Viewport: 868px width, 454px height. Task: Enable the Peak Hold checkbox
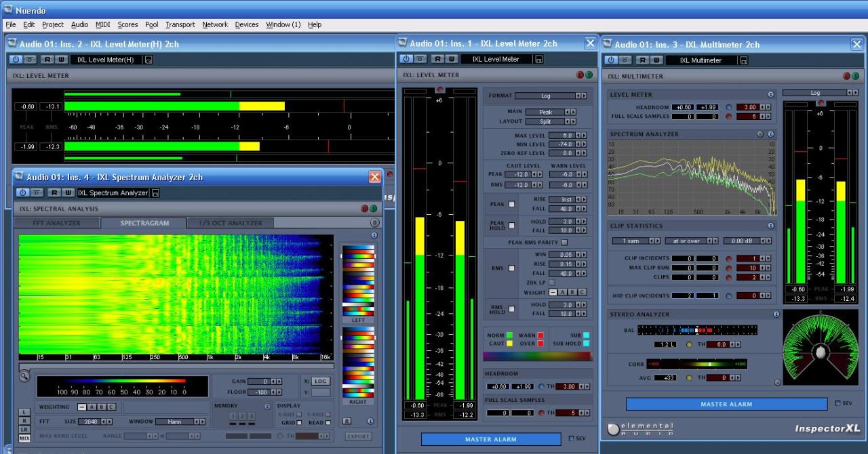(512, 226)
